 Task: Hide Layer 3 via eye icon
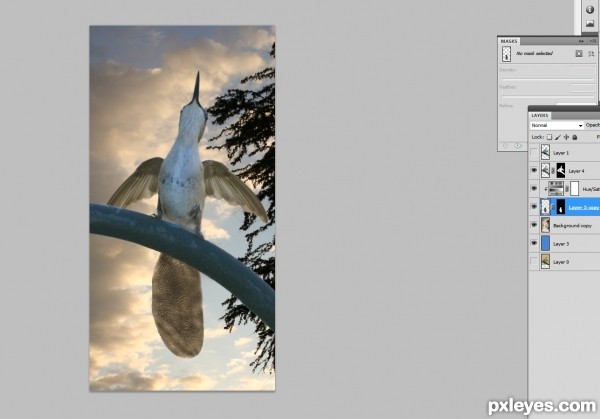(534, 243)
